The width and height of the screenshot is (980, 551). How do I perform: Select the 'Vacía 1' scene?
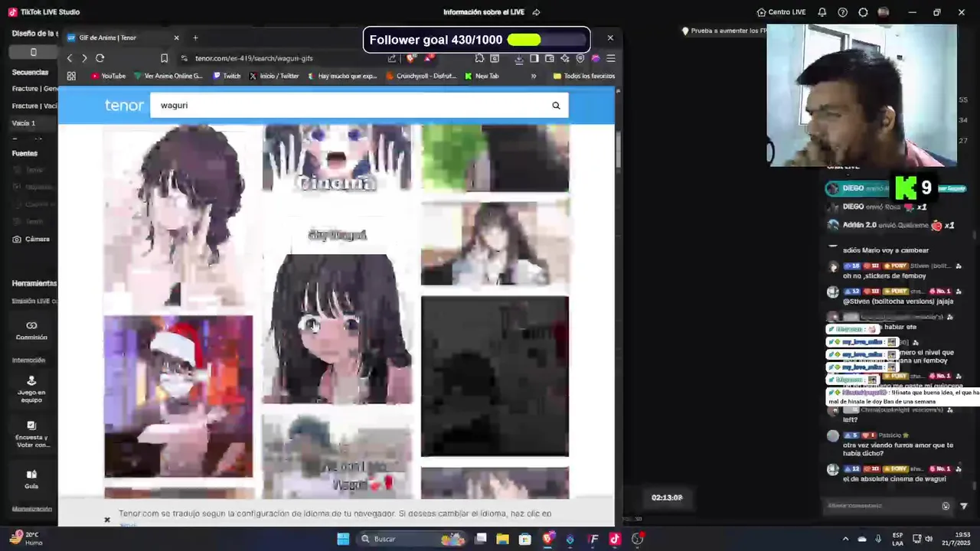(24, 123)
